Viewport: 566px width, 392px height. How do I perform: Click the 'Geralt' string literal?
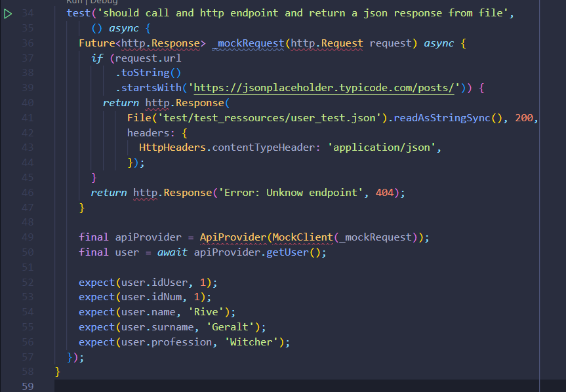tap(230, 328)
